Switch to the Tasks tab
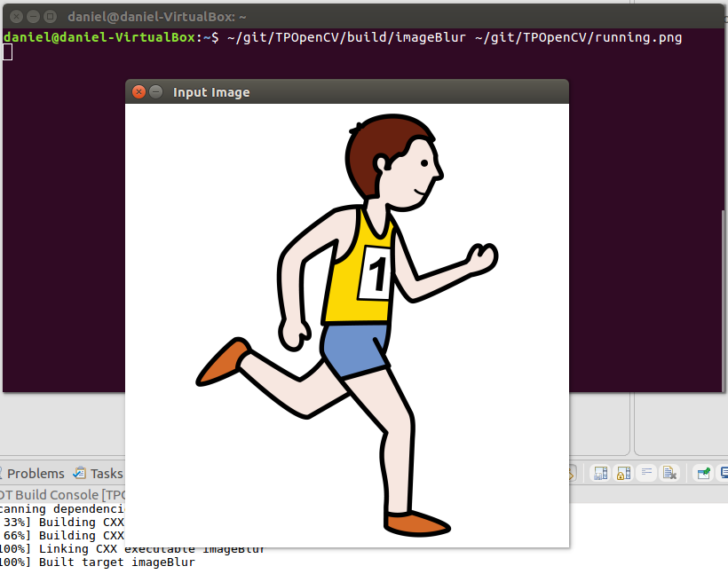The width and height of the screenshot is (728, 574). (98, 474)
